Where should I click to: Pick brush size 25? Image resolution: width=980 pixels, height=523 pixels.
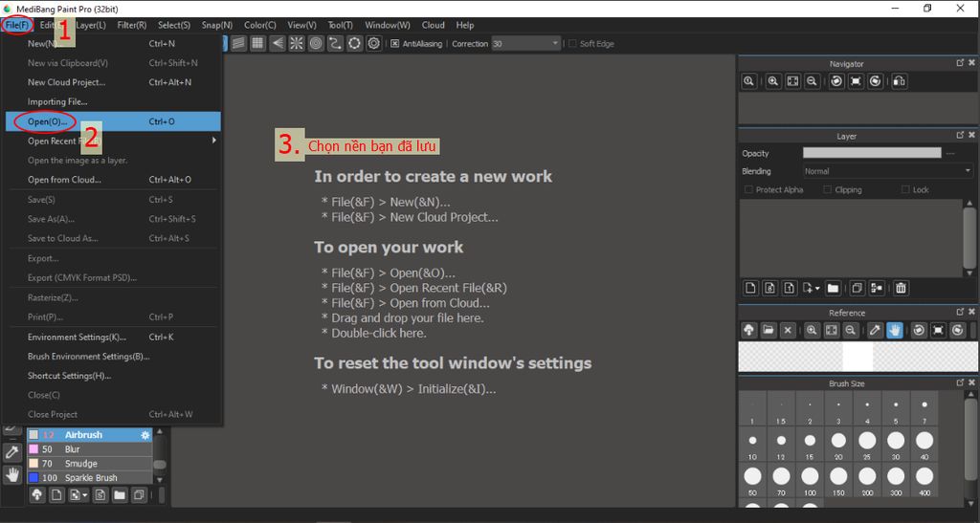tap(867, 445)
